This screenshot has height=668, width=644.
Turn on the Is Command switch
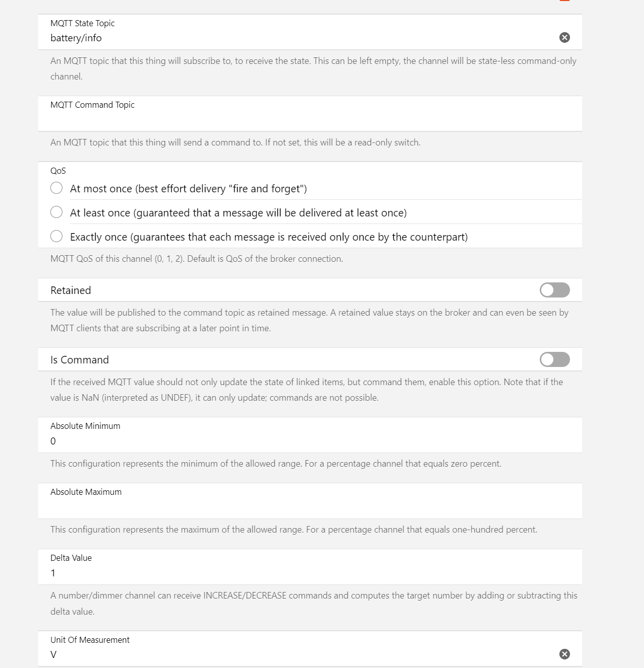pos(554,359)
